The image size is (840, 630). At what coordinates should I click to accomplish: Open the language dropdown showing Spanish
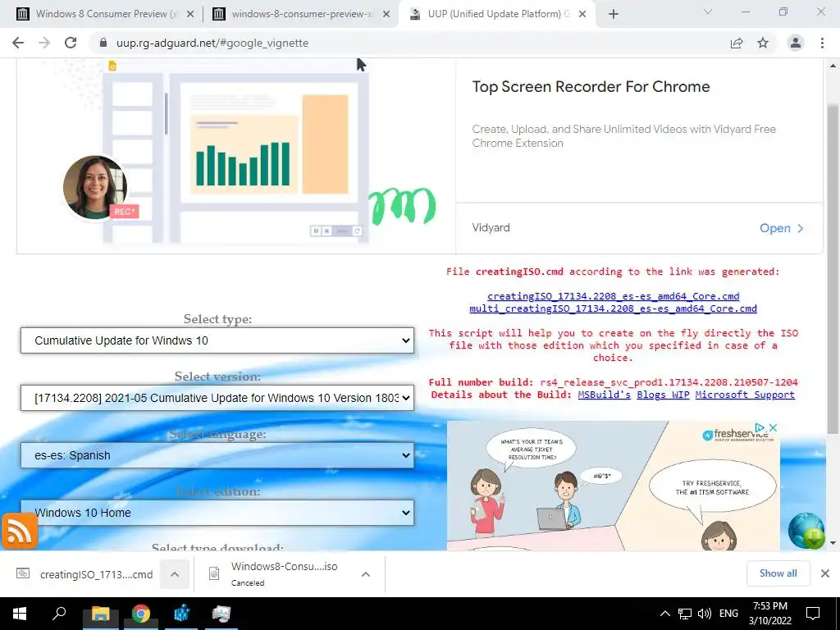click(217, 455)
